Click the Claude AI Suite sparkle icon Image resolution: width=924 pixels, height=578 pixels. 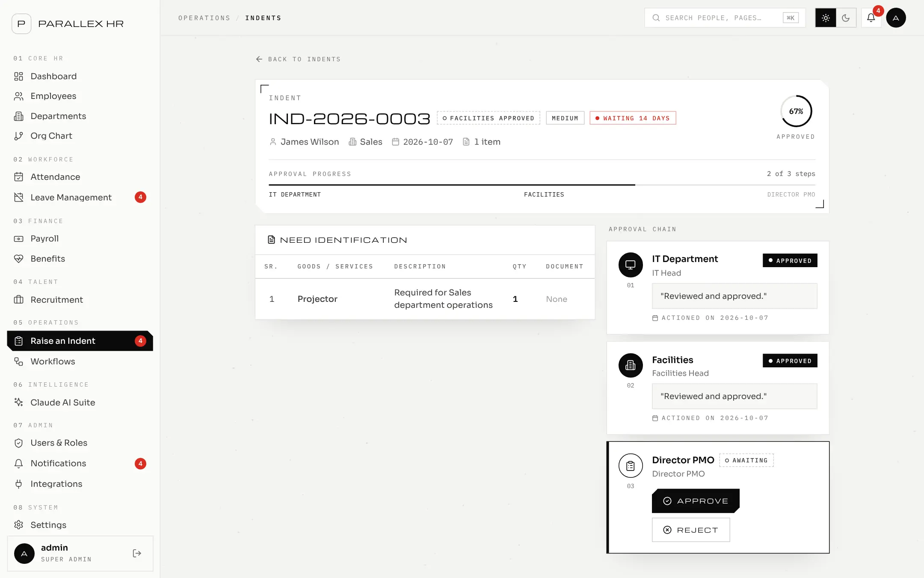click(18, 402)
